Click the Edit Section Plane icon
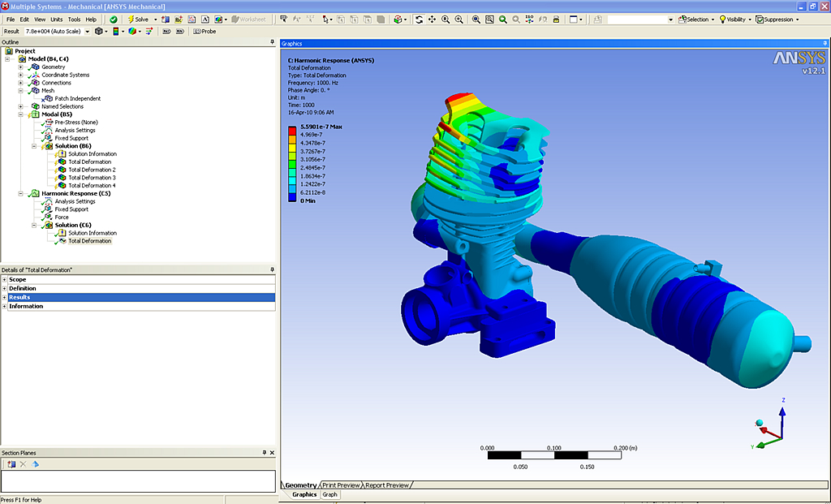831x504 pixels. pos(35,464)
